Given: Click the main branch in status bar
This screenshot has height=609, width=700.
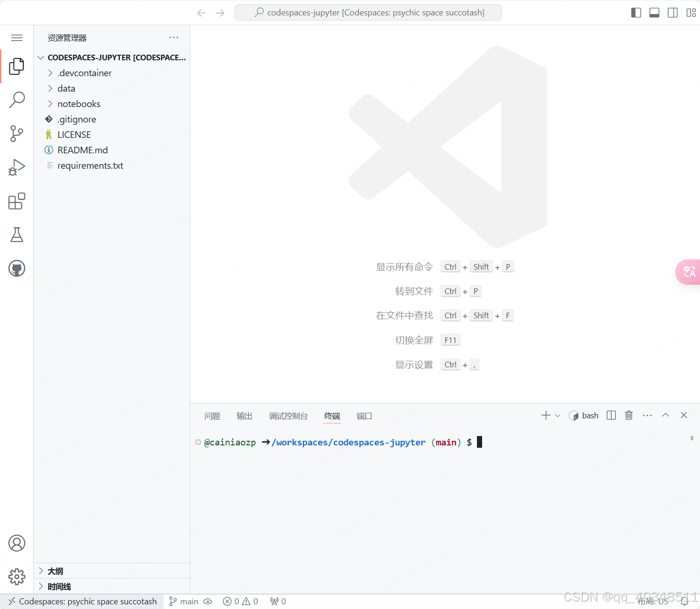Looking at the screenshot, I should [x=184, y=602].
